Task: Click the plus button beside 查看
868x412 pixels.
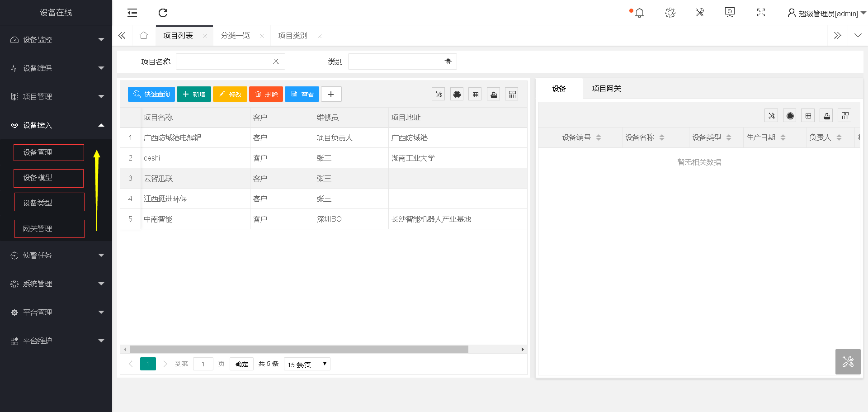Action: pyautogui.click(x=331, y=94)
